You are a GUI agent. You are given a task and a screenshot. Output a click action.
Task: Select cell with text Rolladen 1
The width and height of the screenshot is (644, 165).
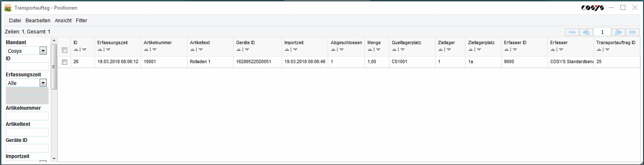pos(210,62)
